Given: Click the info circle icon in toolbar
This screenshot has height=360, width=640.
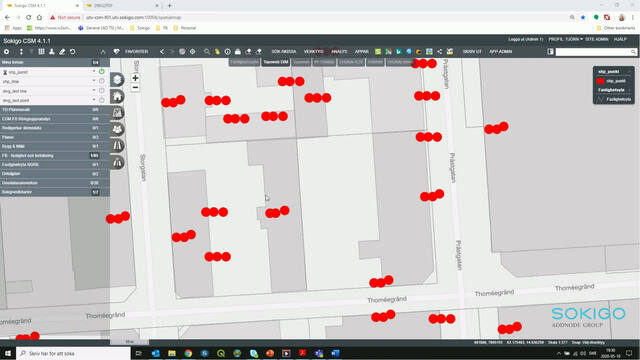Looking at the screenshot, I should [227, 52].
